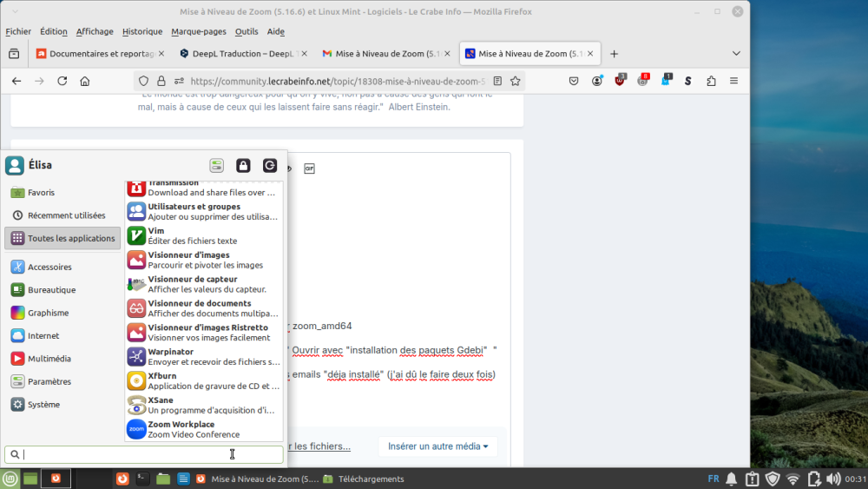This screenshot has height=489, width=868.
Task: Toggle reader view in address bar
Action: point(497,81)
